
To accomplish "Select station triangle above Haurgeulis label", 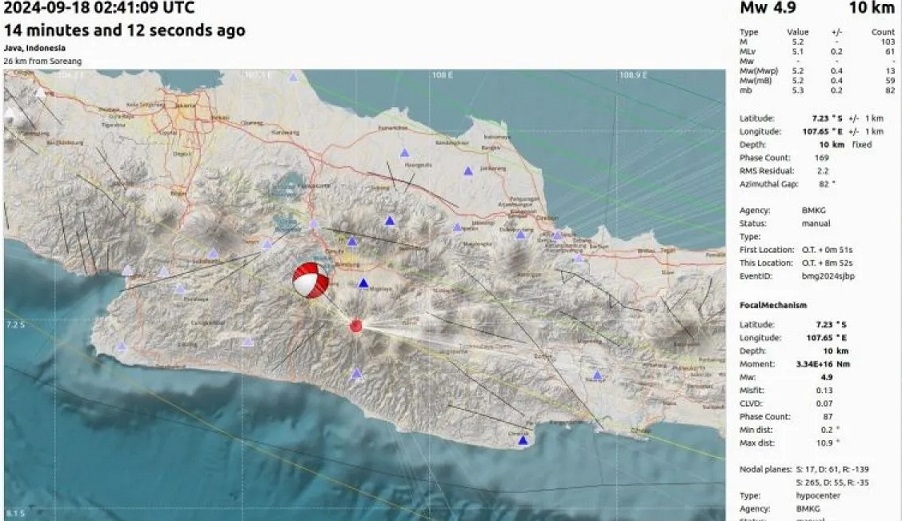I will 405,153.
